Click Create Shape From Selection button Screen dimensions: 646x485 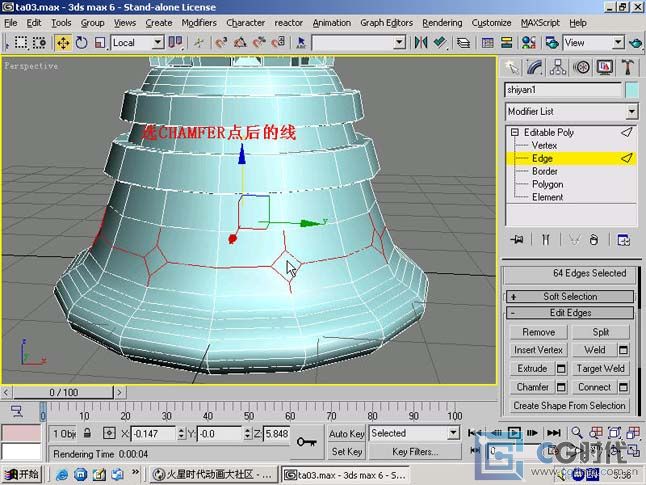pos(569,405)
